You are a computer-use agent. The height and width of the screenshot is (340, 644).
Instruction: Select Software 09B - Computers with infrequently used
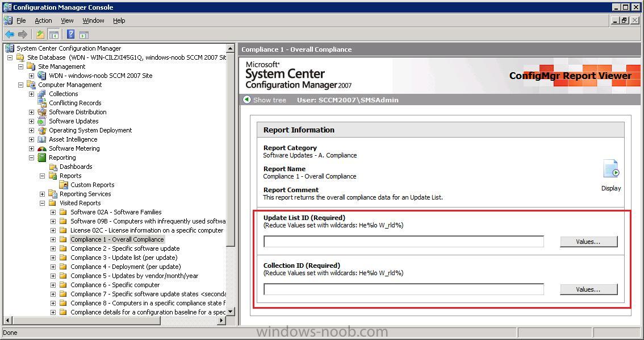(x=148, y=221)
